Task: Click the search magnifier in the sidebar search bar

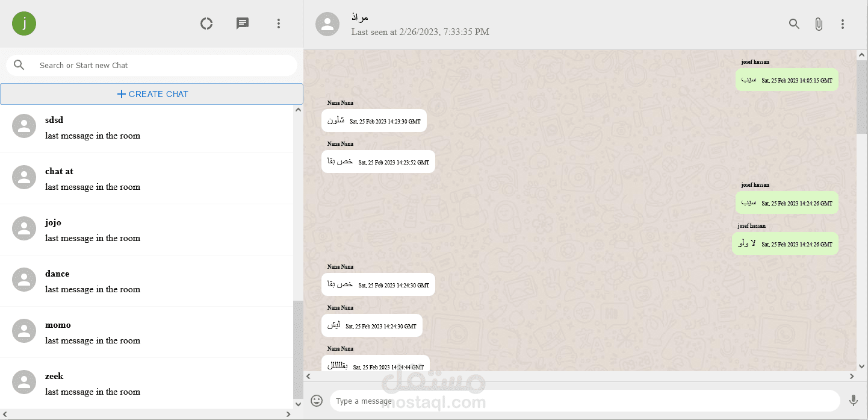Action: pos(19,64)
